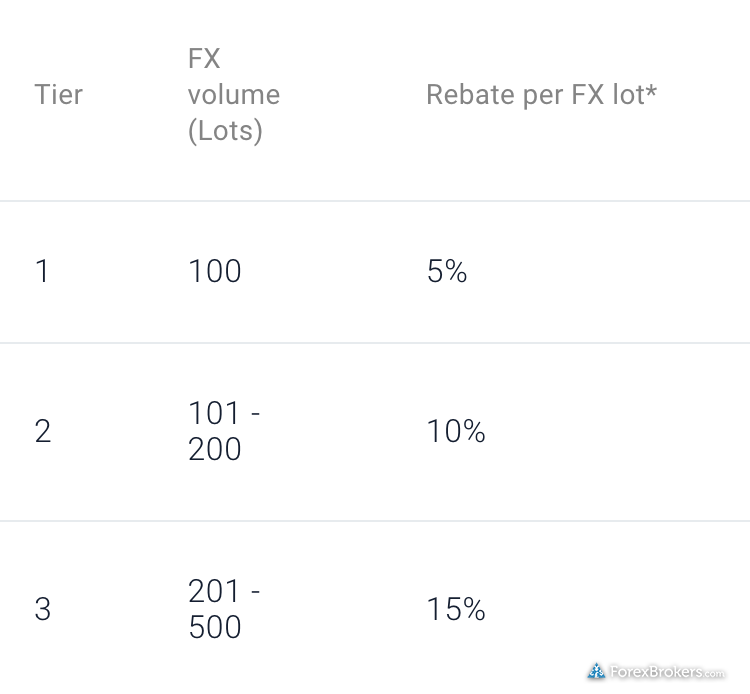The width and height of the screenshot is (750, 694).
Task: Click the ForexBrokers.com logo icon
Action: coord(596,671)
